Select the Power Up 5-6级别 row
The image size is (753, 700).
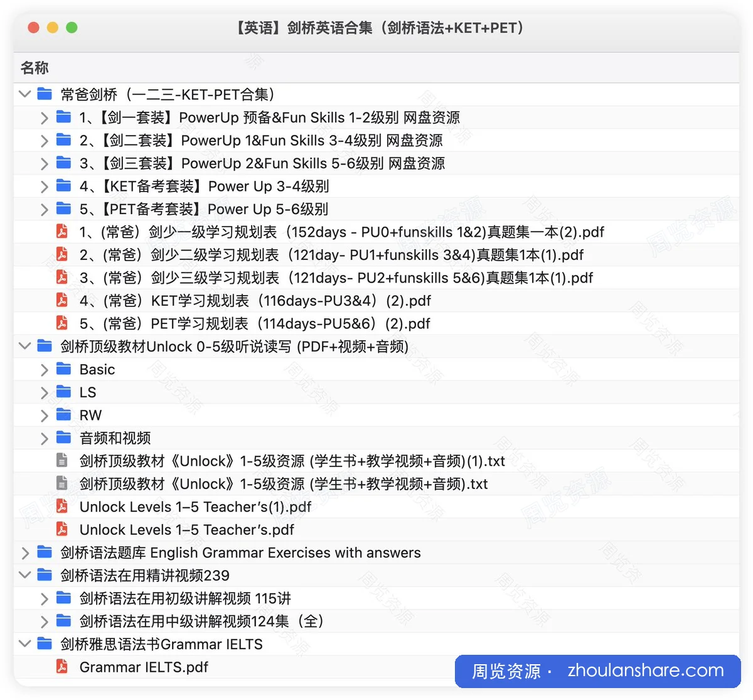pos(376,209)
